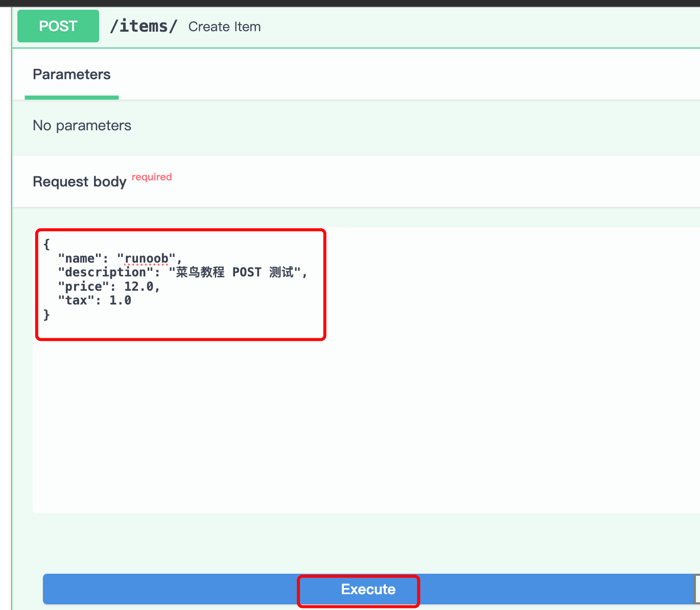Click the opening curly brace in JSON
Image resolution: width=700 pixels, height=610 pixels.
point(46,244)
